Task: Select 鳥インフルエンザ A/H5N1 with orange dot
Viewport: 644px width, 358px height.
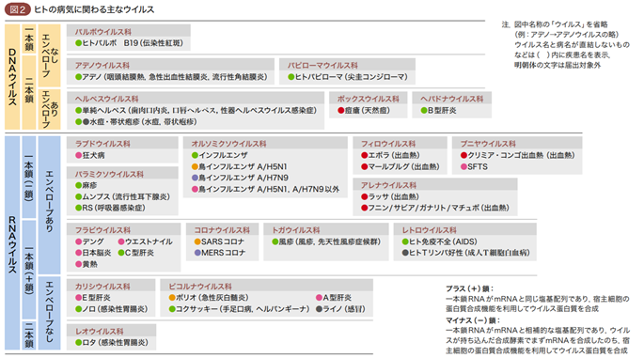Action: pyautogui.click(x=240, y=166)
